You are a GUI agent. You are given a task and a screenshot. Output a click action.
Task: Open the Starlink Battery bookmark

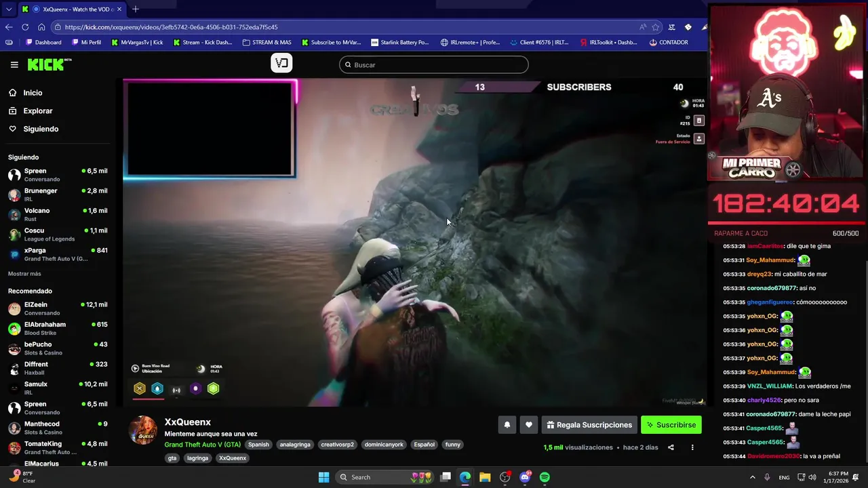[x=399, y=42]
